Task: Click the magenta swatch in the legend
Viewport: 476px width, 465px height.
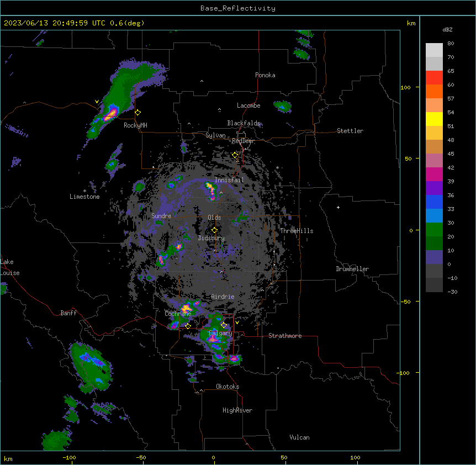Action: coord(434,174)
